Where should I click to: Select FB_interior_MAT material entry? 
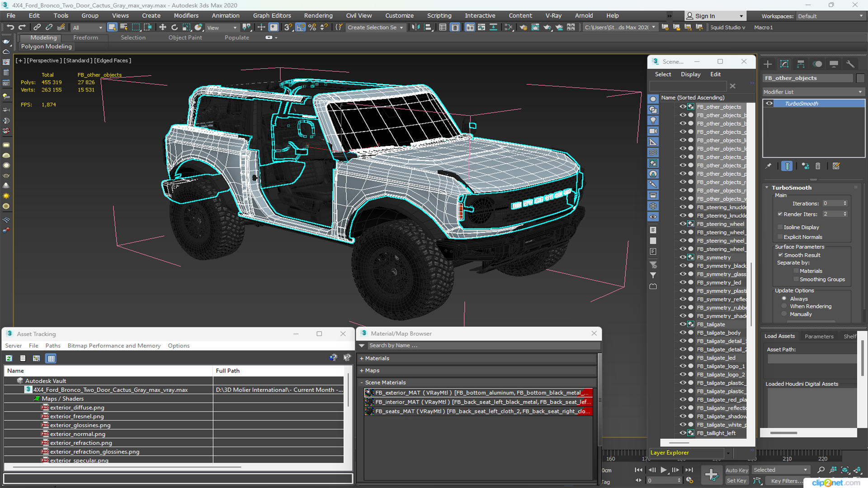click(x=478, y=402)
